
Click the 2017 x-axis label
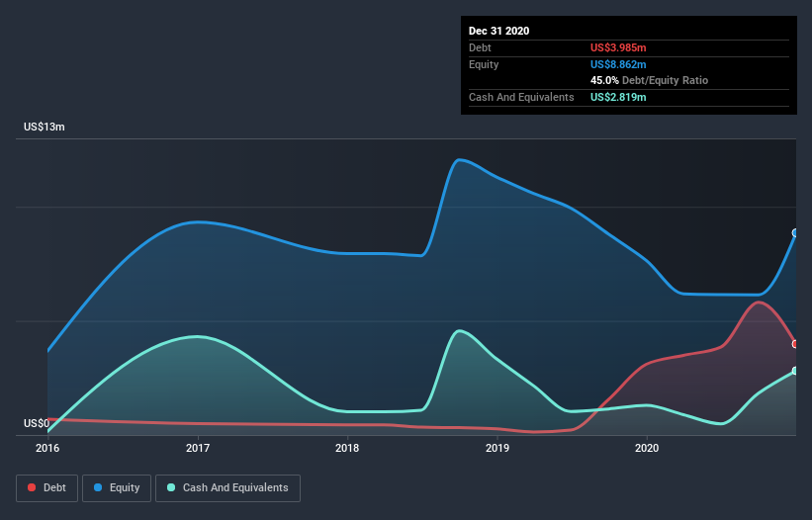(197, 448)
